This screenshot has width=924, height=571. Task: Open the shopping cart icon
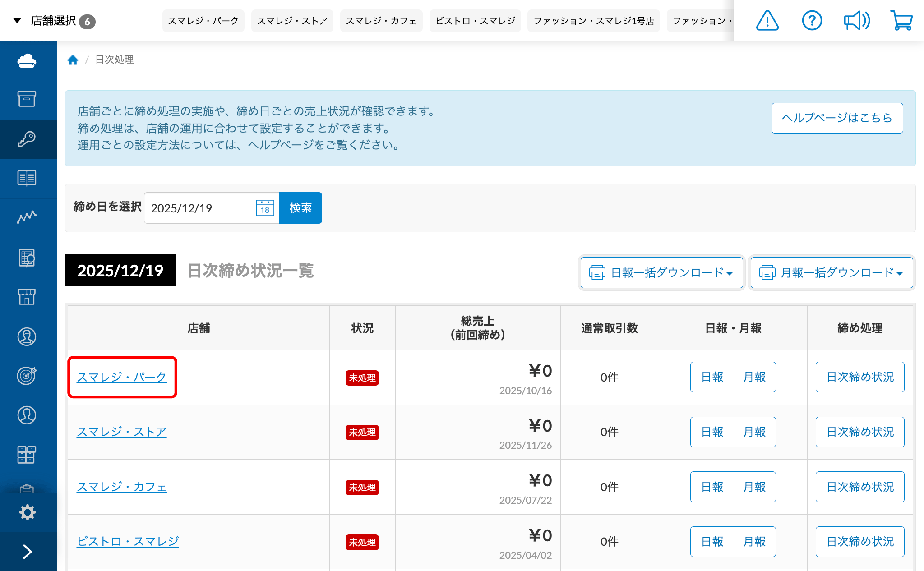coord(901,21)
